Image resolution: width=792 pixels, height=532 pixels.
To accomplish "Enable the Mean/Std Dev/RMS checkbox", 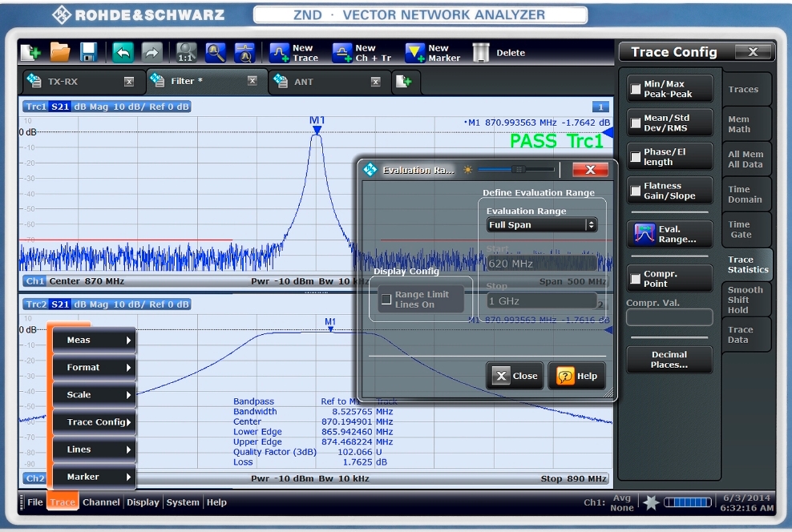I will click(636, 123).
